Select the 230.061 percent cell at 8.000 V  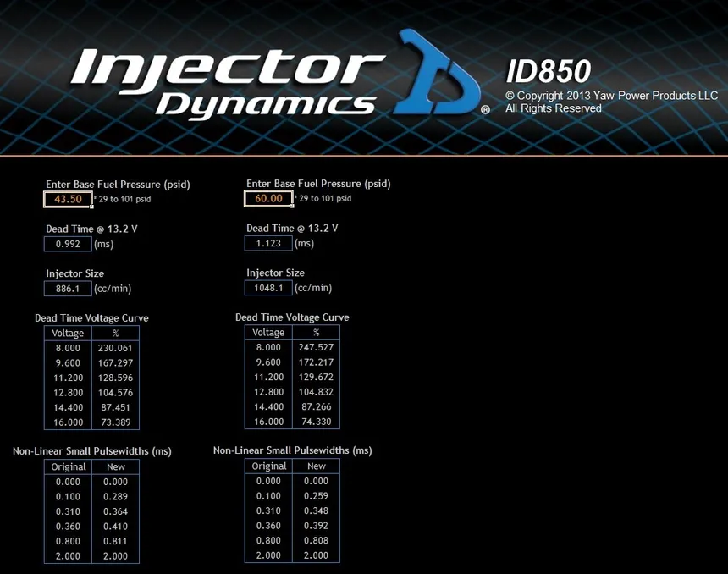(115, 348)
